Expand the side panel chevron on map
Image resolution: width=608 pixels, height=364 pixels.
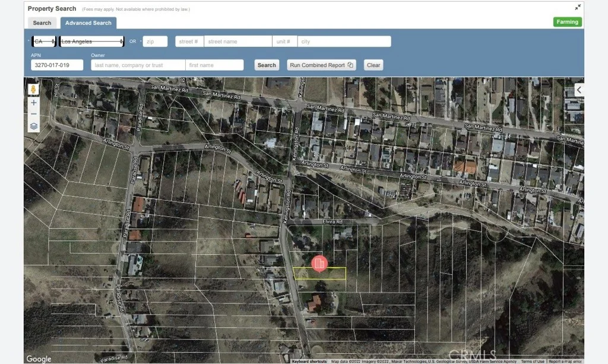point(579,90)
